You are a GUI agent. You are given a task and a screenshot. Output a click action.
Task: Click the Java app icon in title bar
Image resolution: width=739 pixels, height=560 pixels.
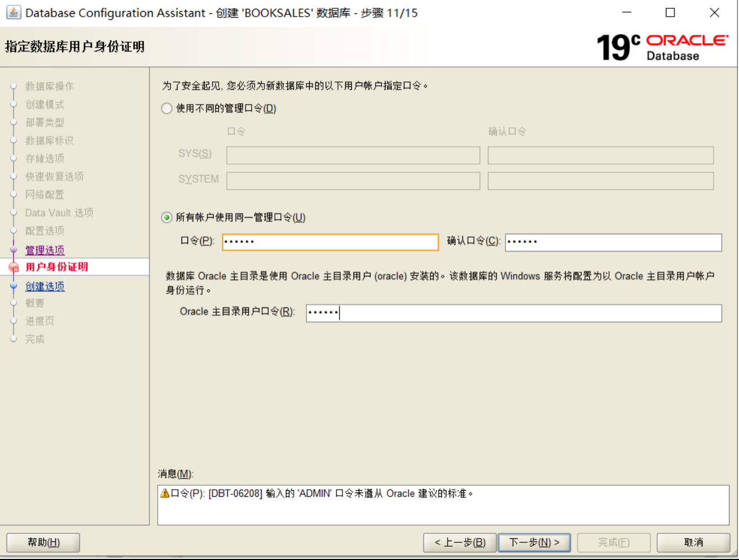coord(13,12)
